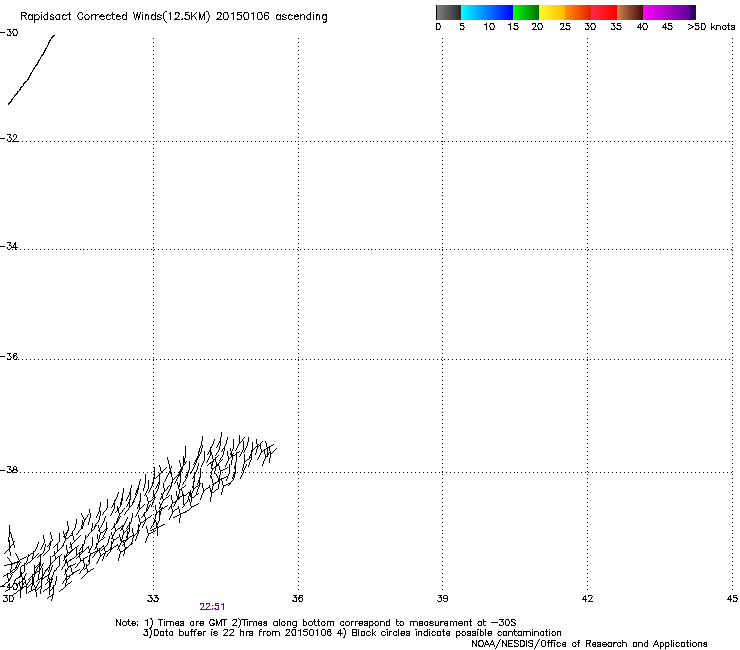Click the NOAA/NESDIS Office of Research credit
The width and height of the screenshot is (740, 650).
589,644
